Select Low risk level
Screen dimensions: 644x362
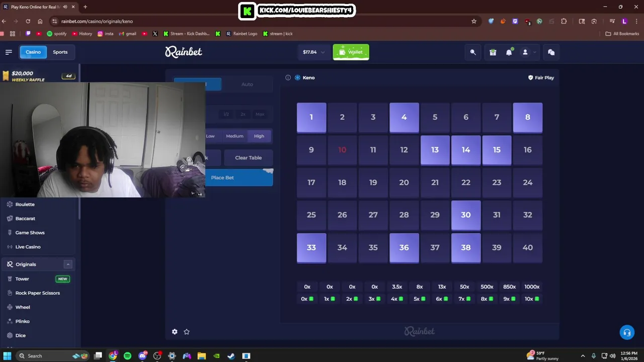click(x=210, y=136)
